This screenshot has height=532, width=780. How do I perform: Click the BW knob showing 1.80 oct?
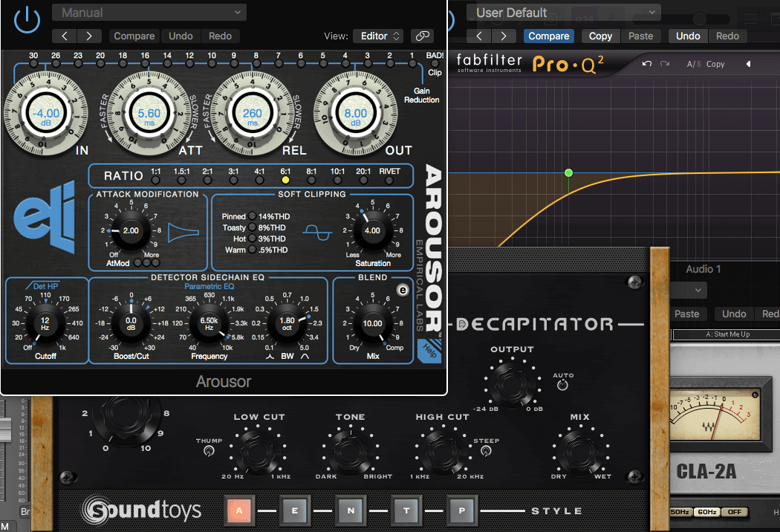287,322
